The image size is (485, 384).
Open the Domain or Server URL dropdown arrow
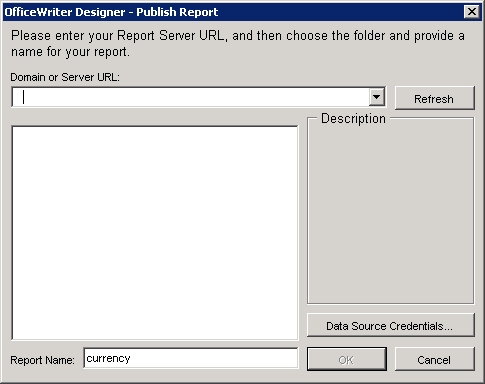click(x=377, y=97)
